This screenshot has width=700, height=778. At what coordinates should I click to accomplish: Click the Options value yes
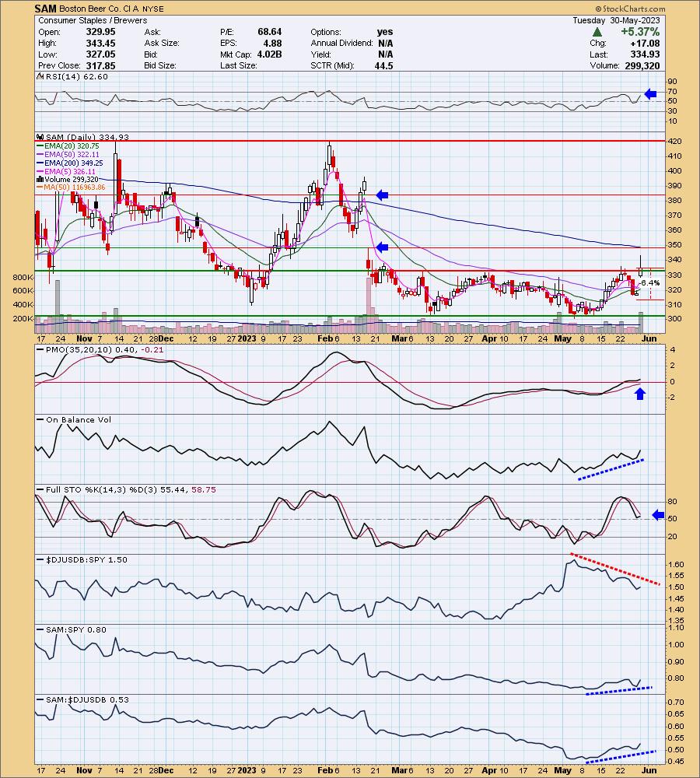pyautogui.click(x=385, y=32)
